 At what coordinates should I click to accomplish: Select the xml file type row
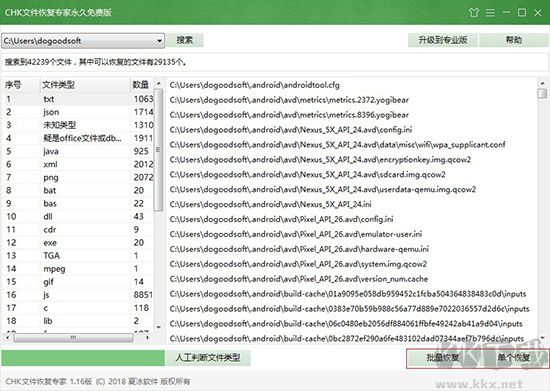pos(78,164)
